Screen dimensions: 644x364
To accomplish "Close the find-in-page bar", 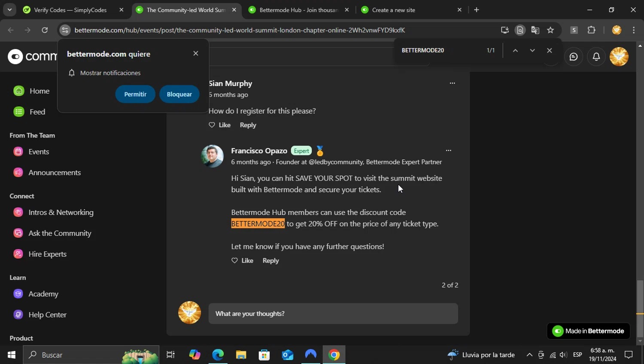I will [550, 50].
